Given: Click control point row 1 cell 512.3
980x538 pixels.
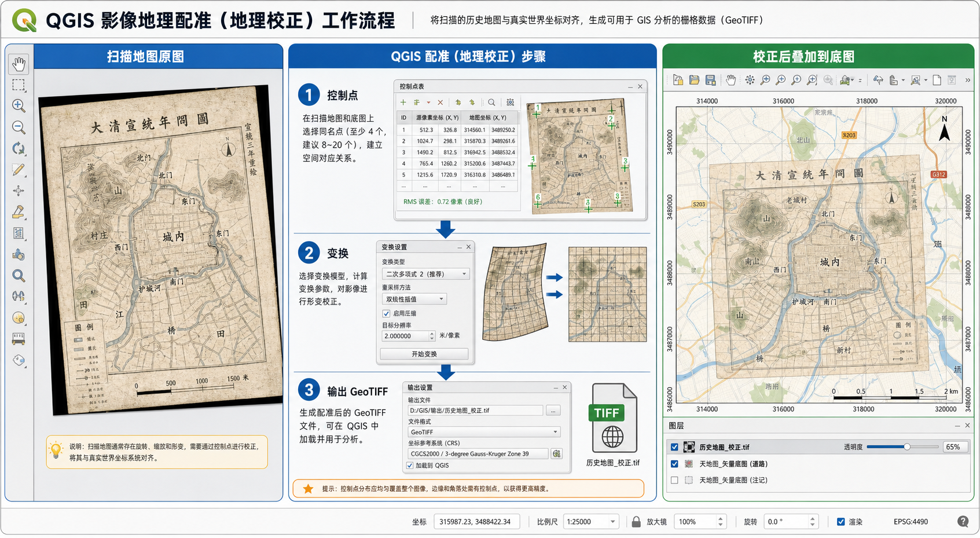Looking at the screenshot, I should [x=426, y=130].
